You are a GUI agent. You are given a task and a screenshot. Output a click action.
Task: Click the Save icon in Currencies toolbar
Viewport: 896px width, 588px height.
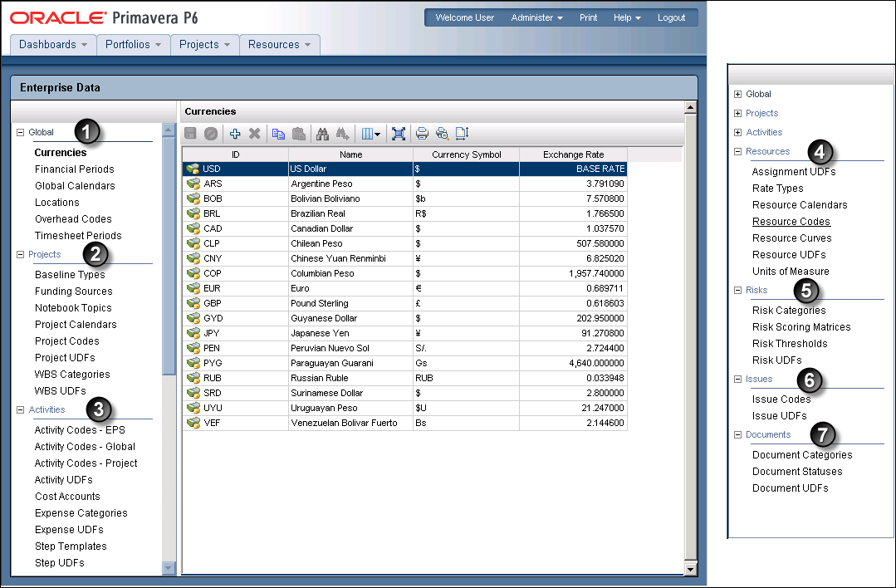point(190,134)
